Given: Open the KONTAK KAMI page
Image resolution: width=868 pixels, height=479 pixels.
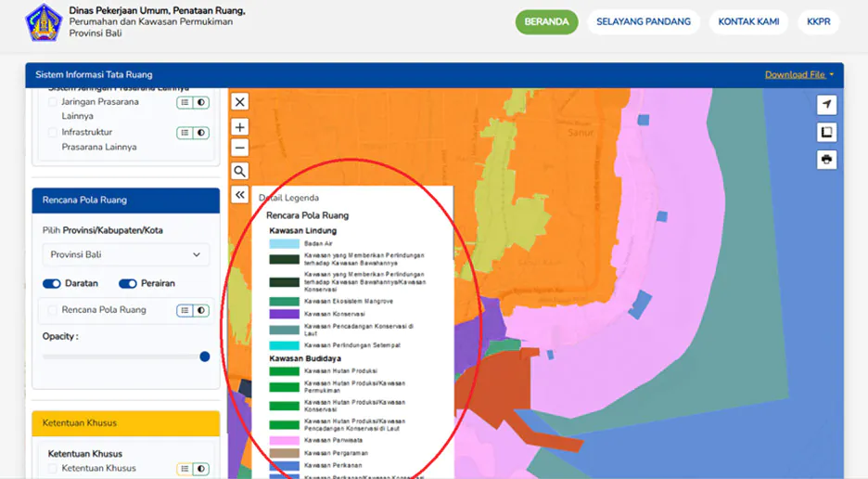Looking at the screenshot, I should coord(748,21).
